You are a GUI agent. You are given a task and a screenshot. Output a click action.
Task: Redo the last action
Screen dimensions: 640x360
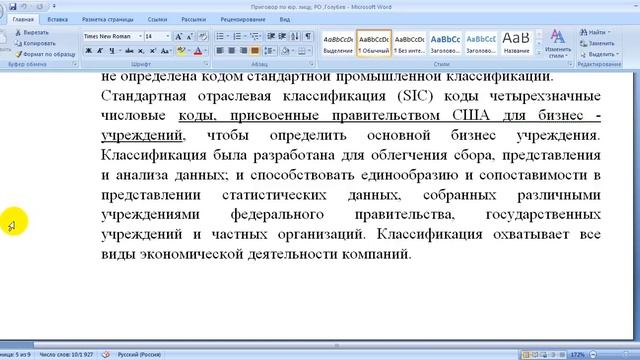click(40, 7)
